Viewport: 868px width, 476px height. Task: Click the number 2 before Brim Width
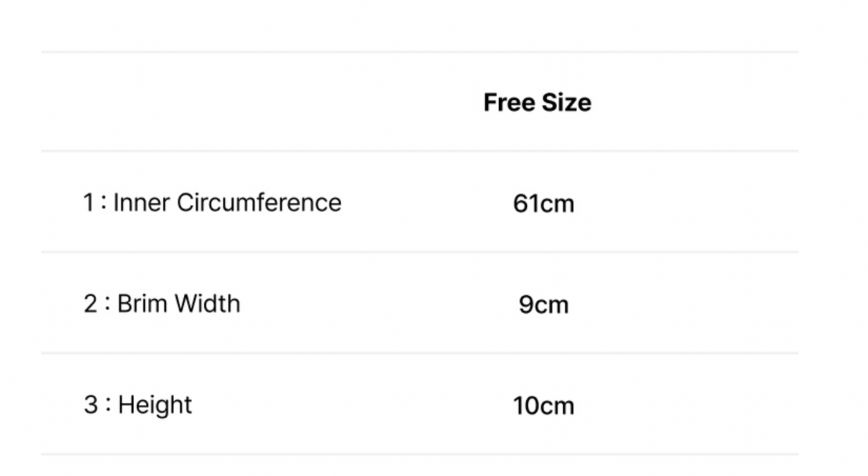click(90, 304)
